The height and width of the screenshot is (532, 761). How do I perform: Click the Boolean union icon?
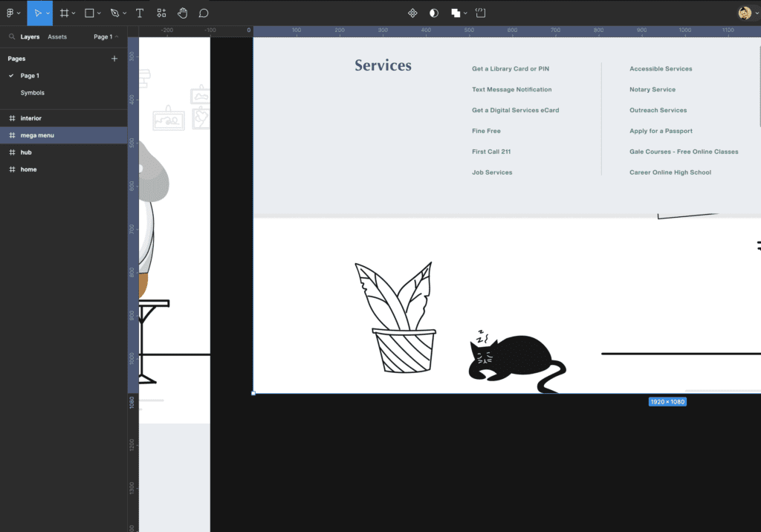pos(456,13)
